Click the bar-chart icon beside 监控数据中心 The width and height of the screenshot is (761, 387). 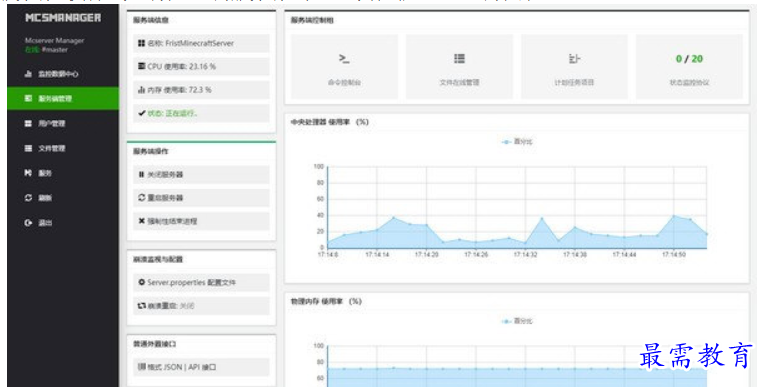click(x=28, y=74)
